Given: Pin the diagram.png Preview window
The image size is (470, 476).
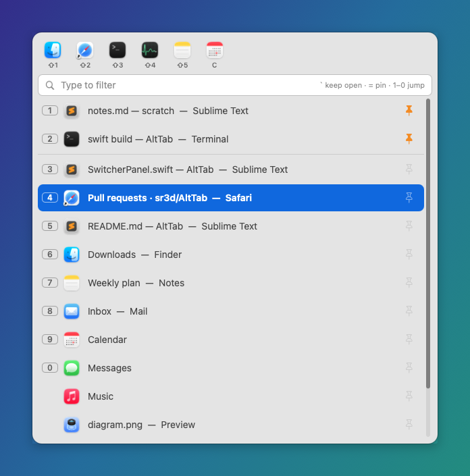Looking at the screenshot, I should pos(409,424).
